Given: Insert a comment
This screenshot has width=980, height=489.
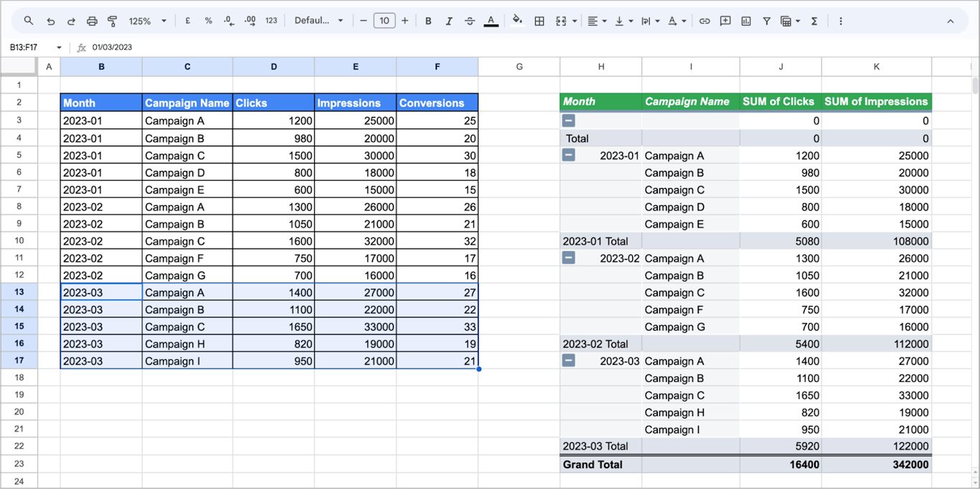Looking at the screenshot, I should (x=725, y=21).
